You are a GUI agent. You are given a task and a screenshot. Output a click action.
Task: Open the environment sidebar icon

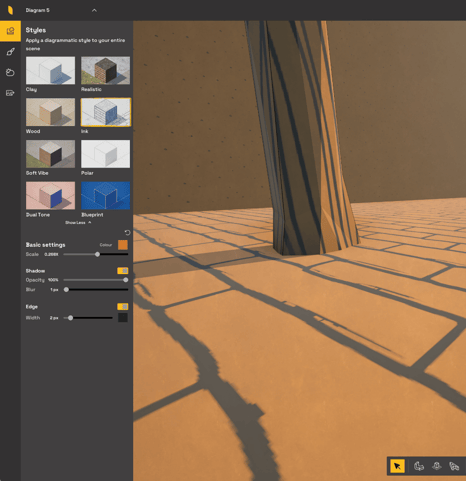click(x=10, y=72)
